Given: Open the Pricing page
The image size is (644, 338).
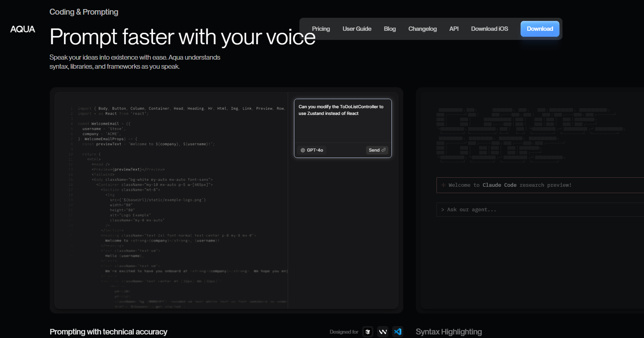Looking at the screenshot, I should 321,29.
